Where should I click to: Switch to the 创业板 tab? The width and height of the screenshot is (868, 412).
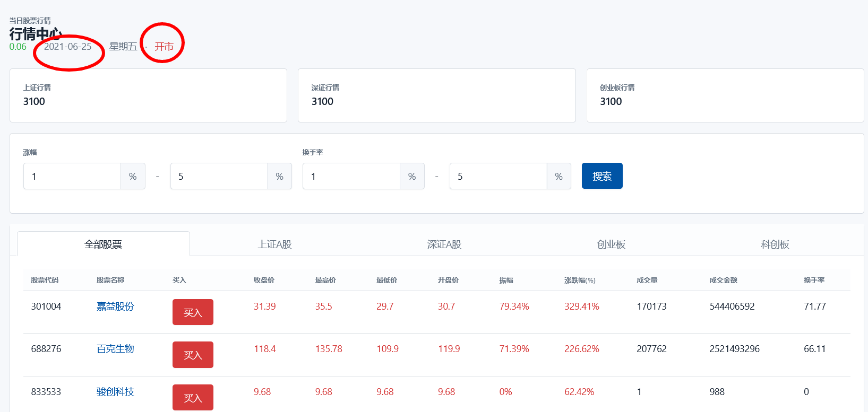click(611, 244)
